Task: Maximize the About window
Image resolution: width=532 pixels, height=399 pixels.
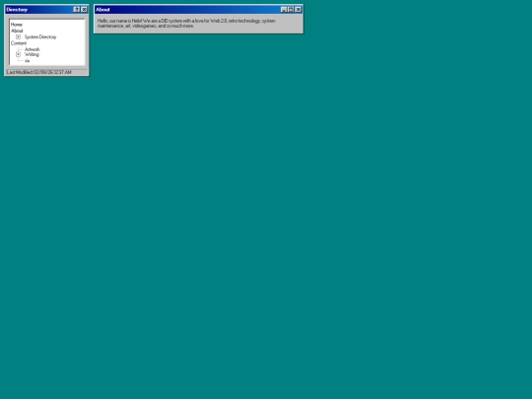Action: (x=291, y=10)
